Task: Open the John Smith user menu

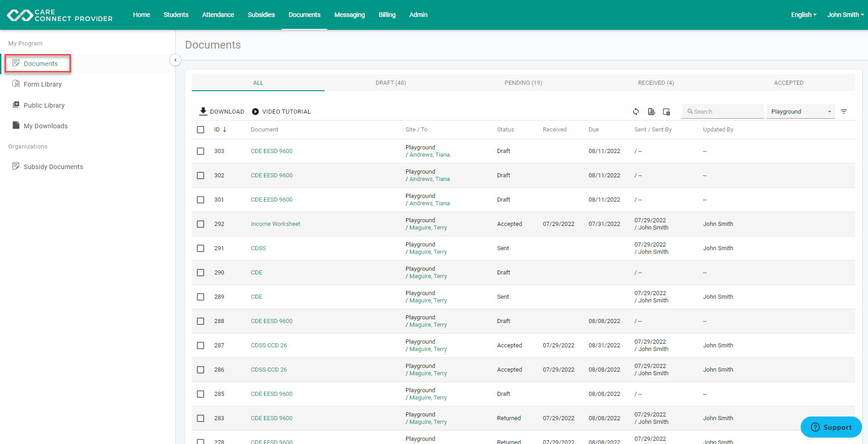Action: click(x=845, y=15)
